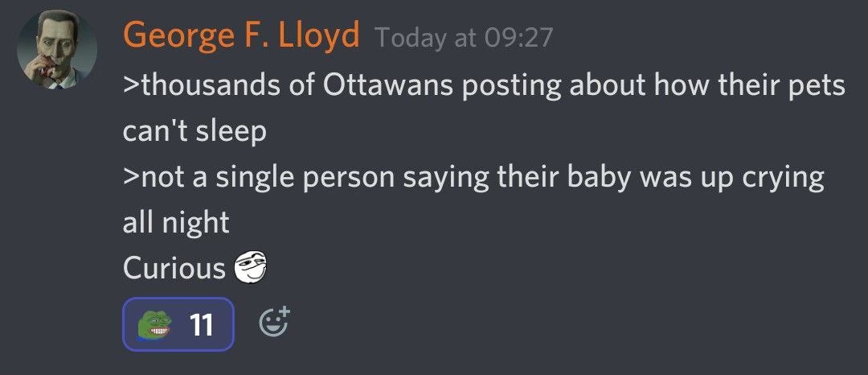
Task: Click the text all night
Action: 176,223
